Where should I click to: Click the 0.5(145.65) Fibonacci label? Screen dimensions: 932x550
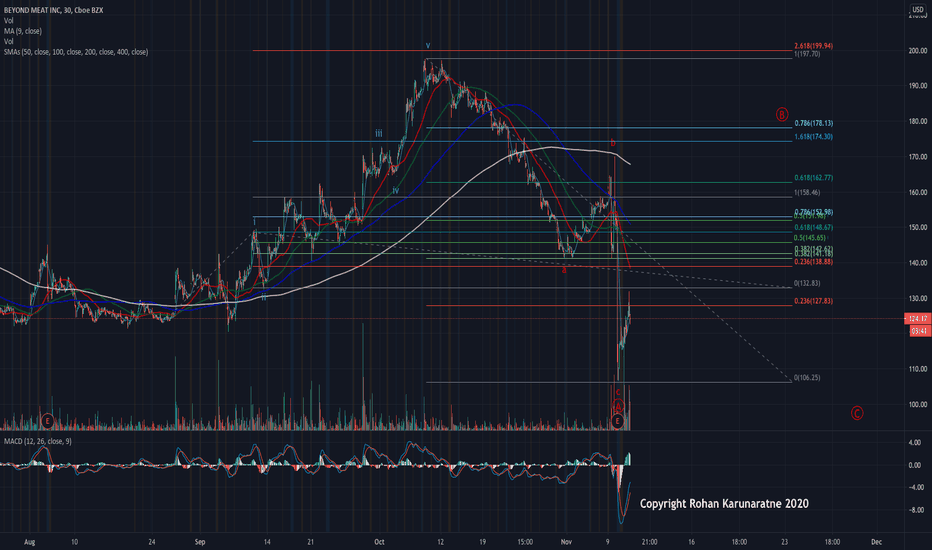(x=811, y=238)
